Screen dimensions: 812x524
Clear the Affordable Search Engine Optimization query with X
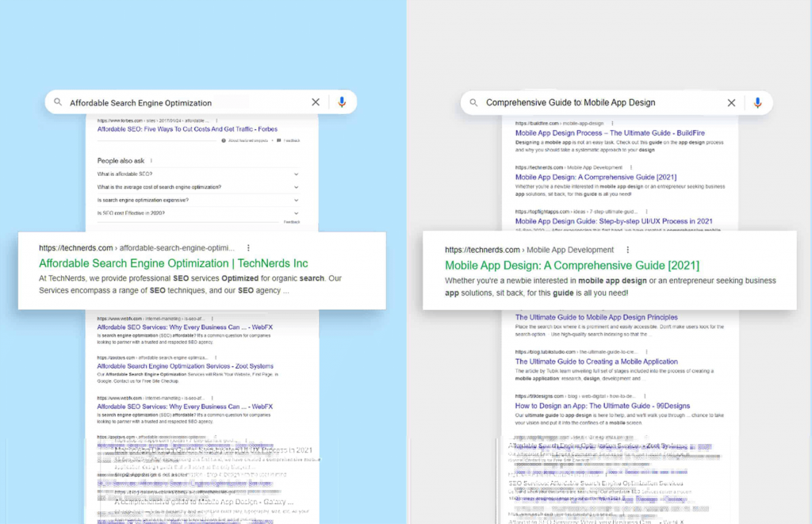316,102
